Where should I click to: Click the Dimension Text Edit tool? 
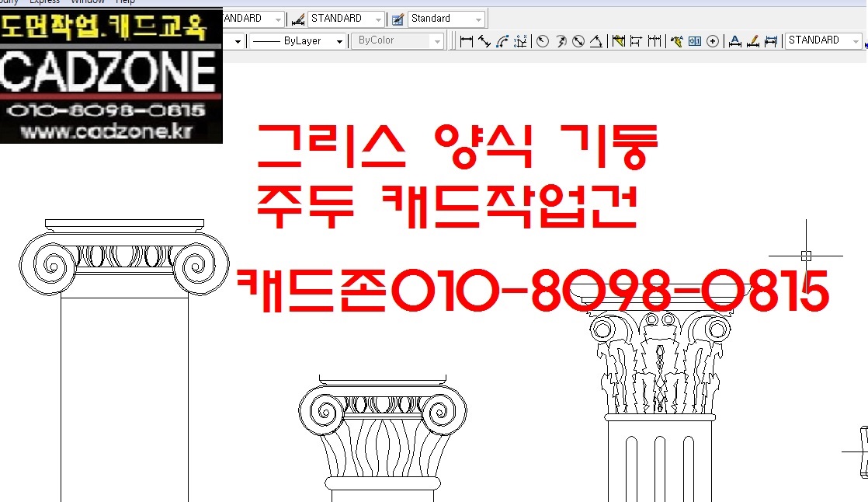[753, 41]
